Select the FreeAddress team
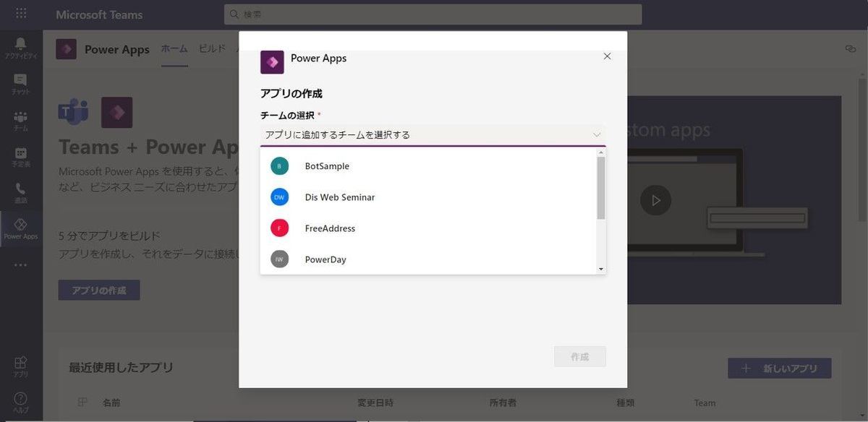Viewport: 868px width, 422px height. (428, 228)
